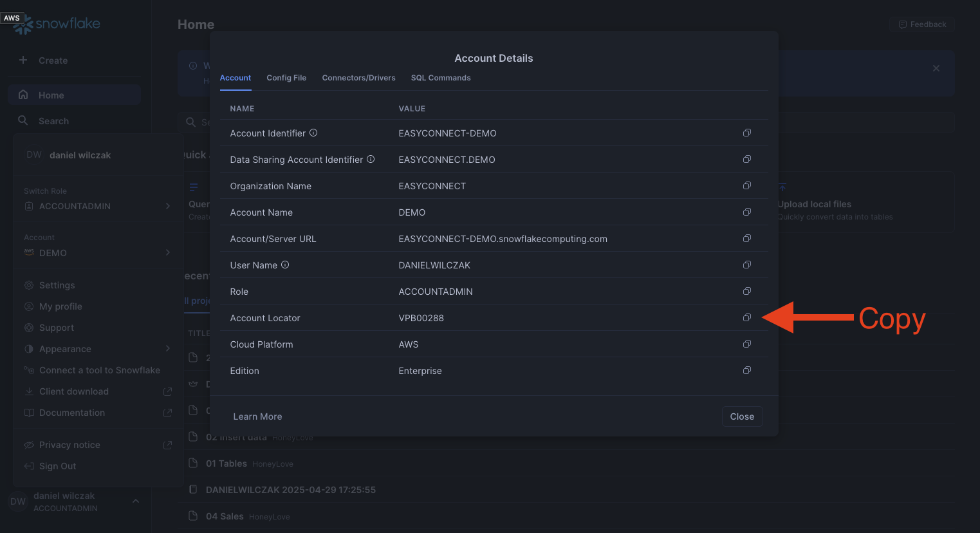Click Sign Out in user menu

[57, 466]
